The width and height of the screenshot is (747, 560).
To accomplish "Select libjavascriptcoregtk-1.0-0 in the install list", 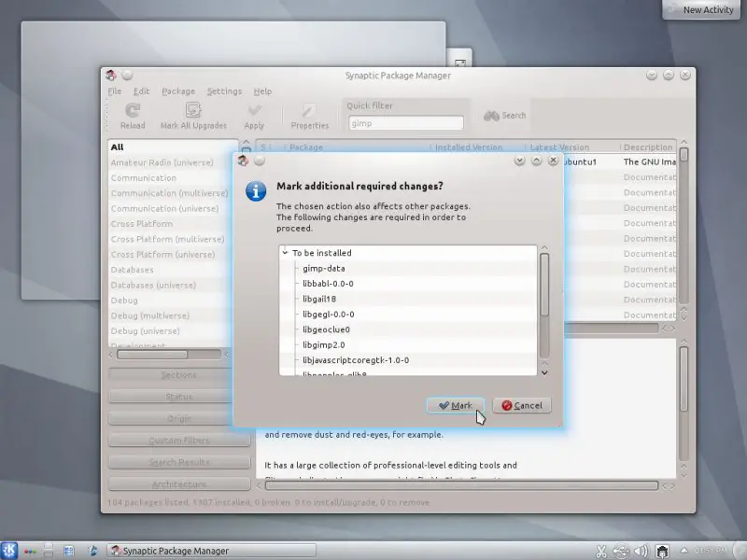I will click(x=356, y=360).
